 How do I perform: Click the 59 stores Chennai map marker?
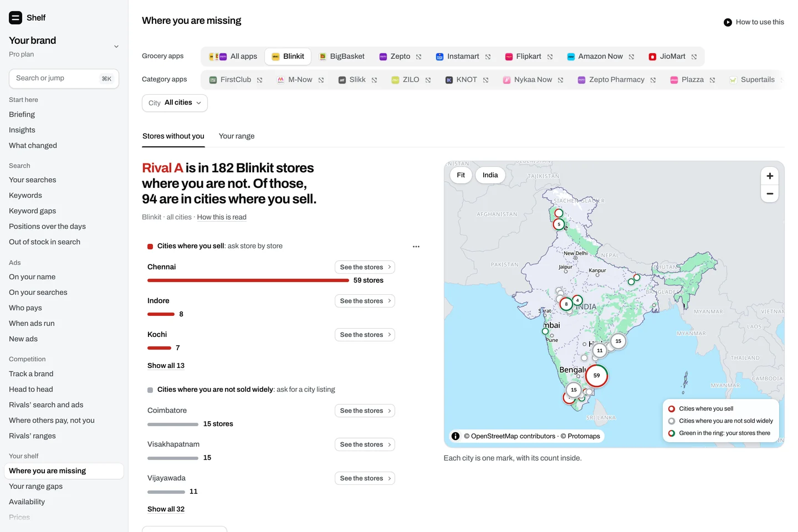[597, 376]
